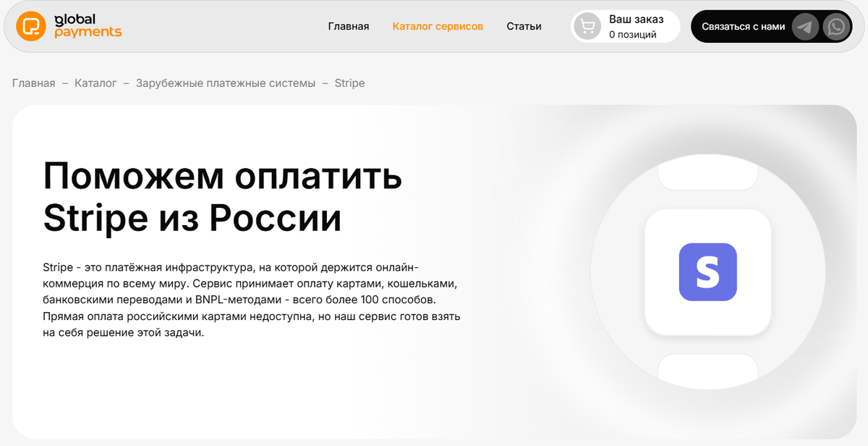Click the Stripe breadcrumb item
Image resolution: width=868 pixels, height=446 pixels.
(x=349, y=83)
